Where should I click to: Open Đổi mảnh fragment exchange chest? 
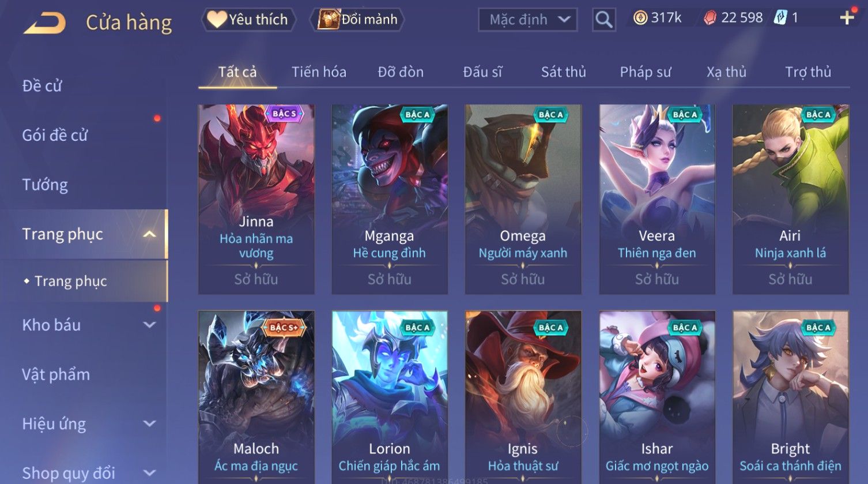357,20
